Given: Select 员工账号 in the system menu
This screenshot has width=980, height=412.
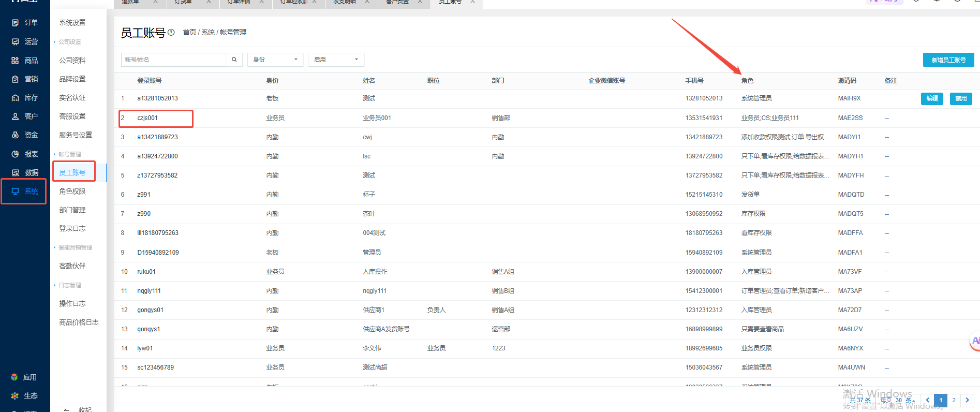Looking at the screenshot, I should click(72, 173).
